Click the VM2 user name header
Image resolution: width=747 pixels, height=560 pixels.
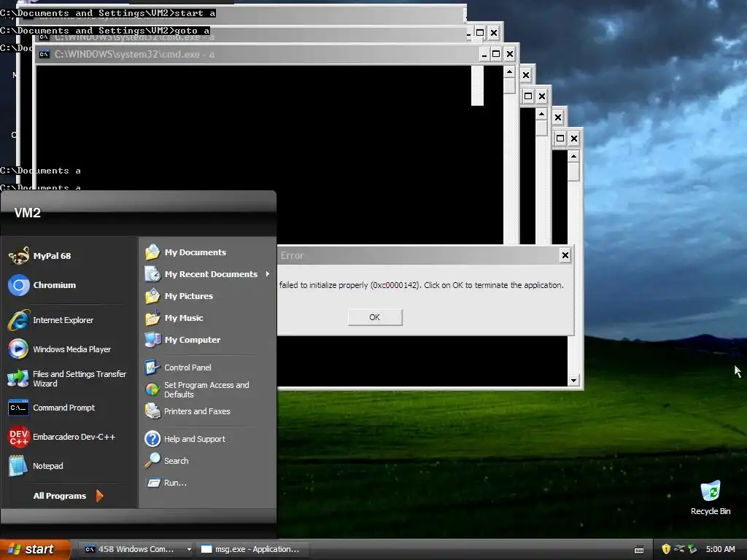[27, 213]
